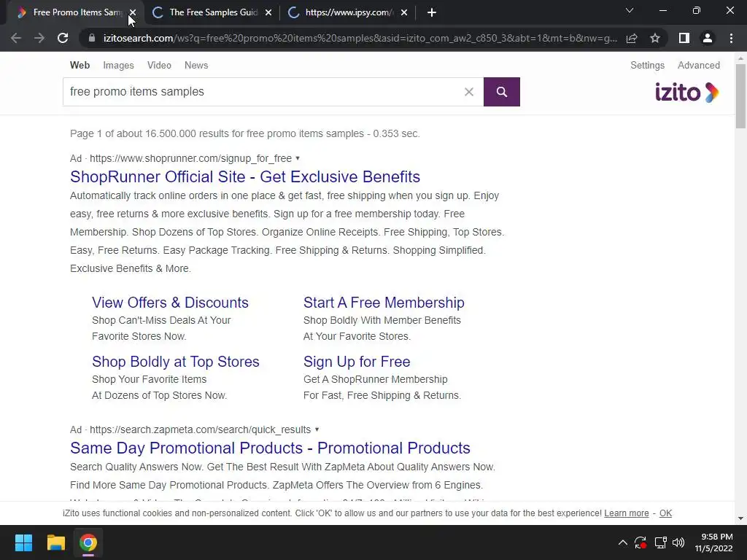The height and width of the screenshot is (560, 747).
Task: Show hidden system tray icons
Action: (x=623, y=542)
